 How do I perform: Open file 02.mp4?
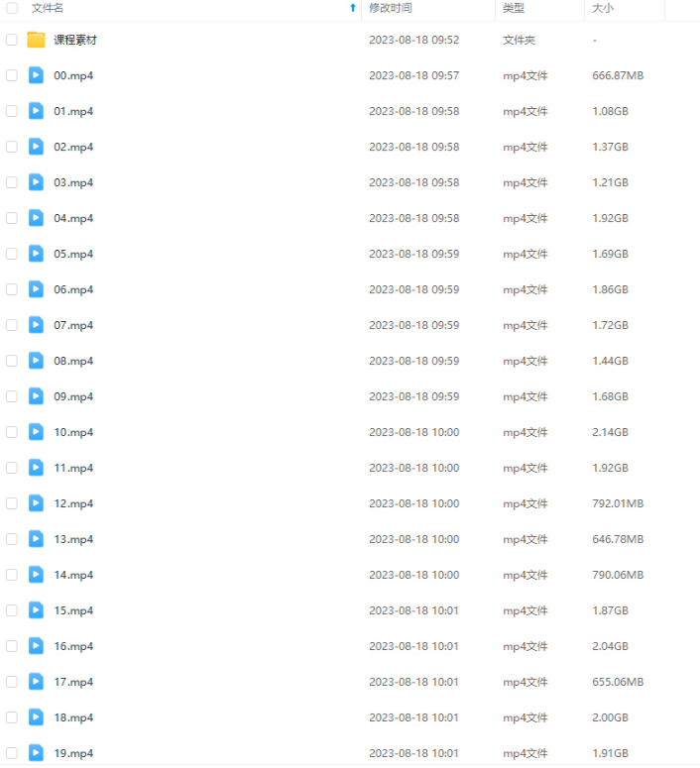[x=73, y=147]
